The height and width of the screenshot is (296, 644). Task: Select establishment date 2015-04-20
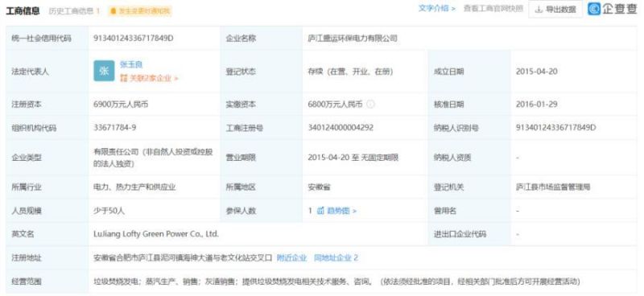pos(537,72)
